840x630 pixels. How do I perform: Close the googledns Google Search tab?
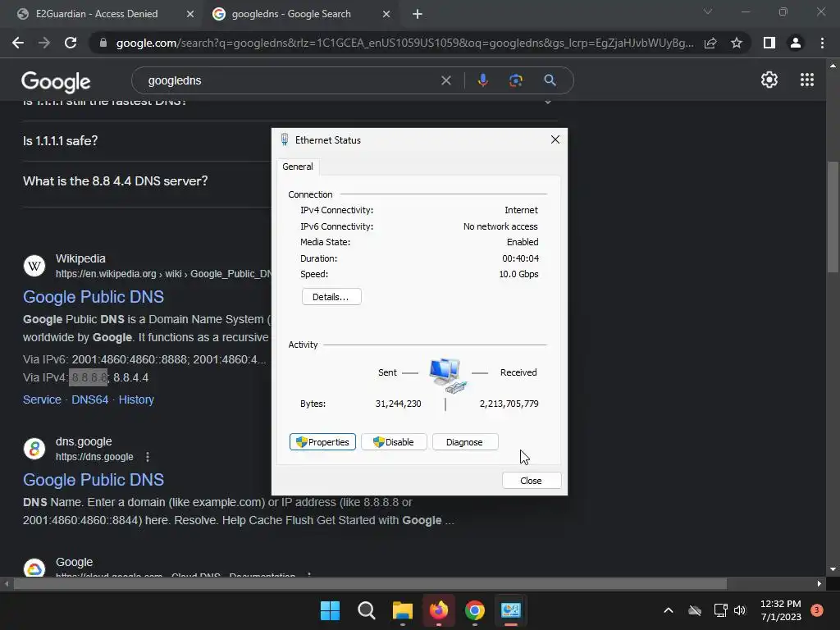click(386, 15)
